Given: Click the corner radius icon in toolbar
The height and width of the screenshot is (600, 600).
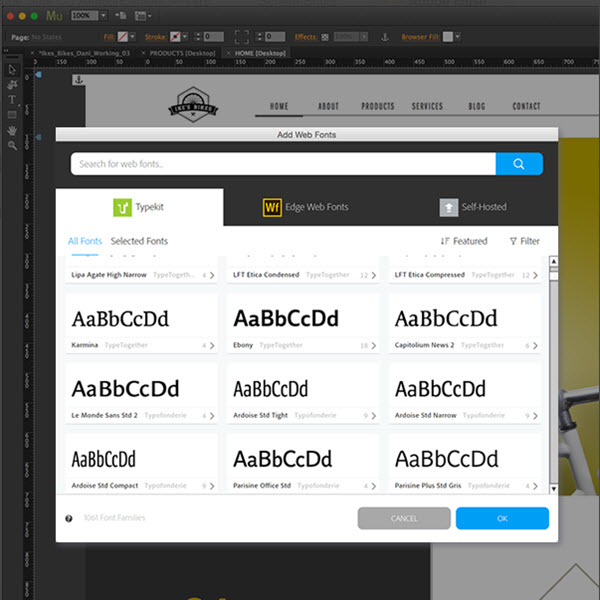Looking at the screenshot, I should point(241,37).
